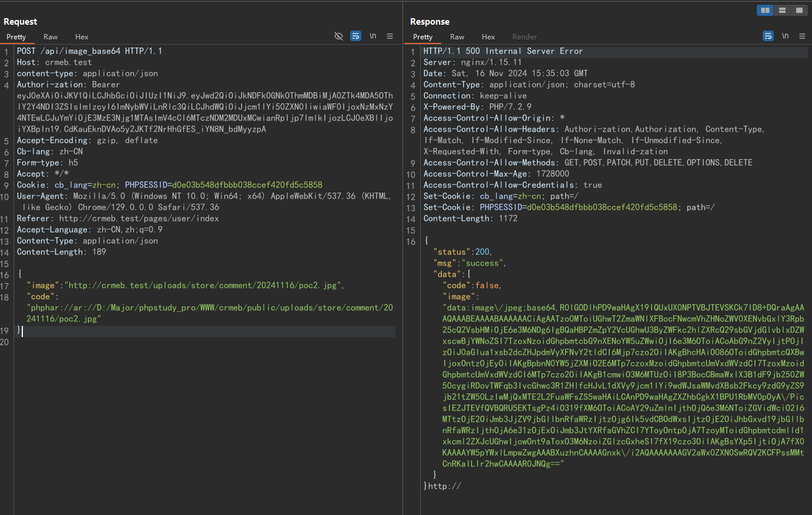Click the request 'Cookie: cb_lang=zh-cn' line
Image resolution: width=812 pixels, height=515 pixels.
pos(169,185)
